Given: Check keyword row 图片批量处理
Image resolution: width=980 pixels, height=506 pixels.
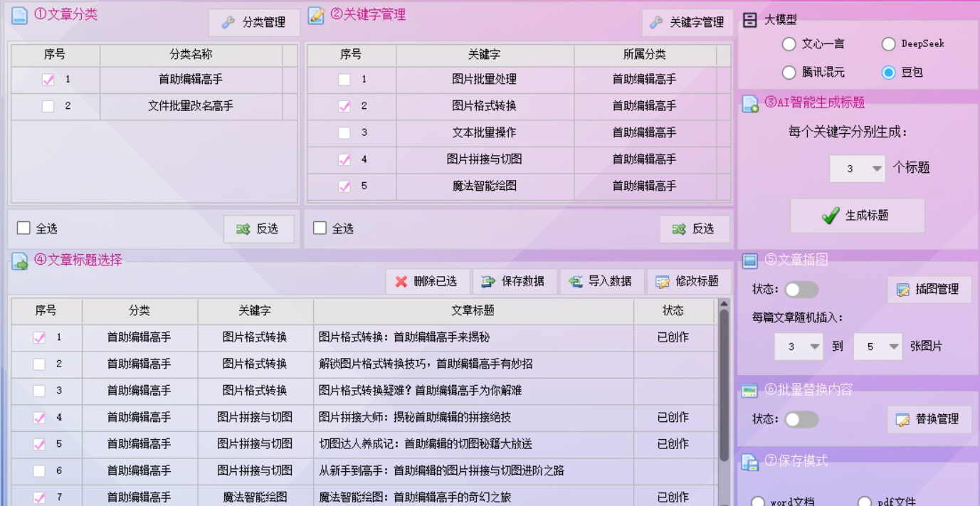Looking at the screenshot, I should [x=344, y=80].
